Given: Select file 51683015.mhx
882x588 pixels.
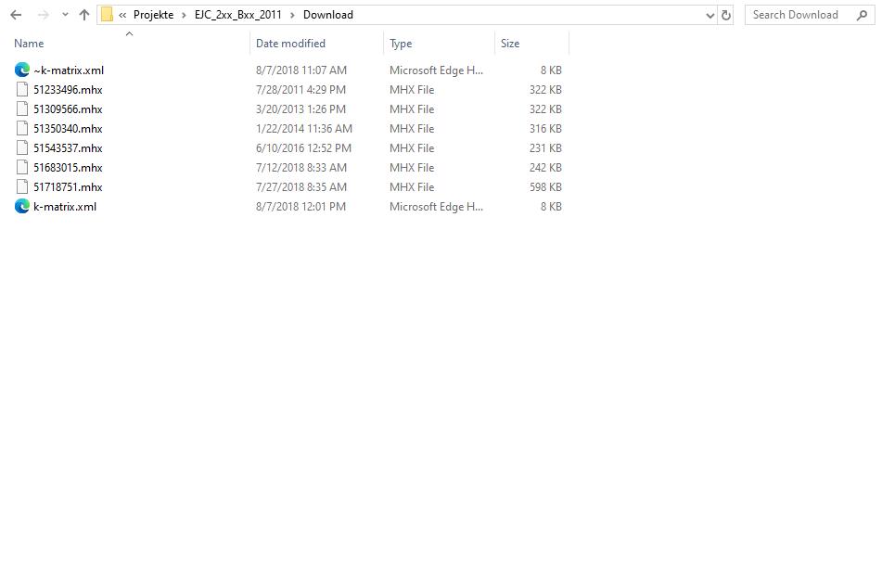Looking at the screenshot, I should coord(68,168).
